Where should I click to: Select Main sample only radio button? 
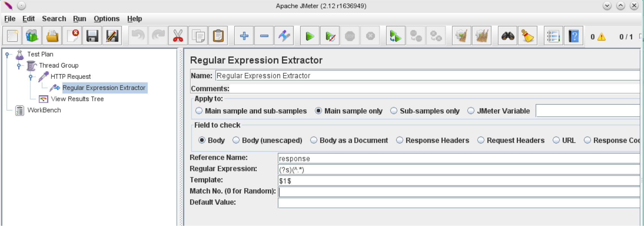318,111
